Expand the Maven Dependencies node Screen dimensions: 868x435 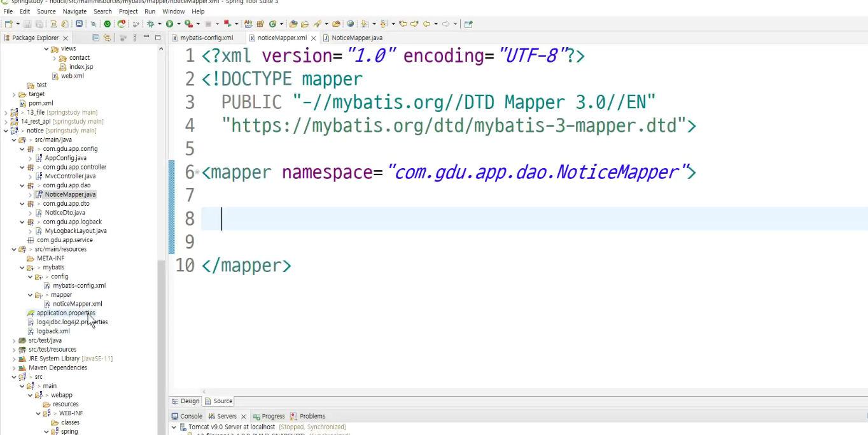click(14, 367)
